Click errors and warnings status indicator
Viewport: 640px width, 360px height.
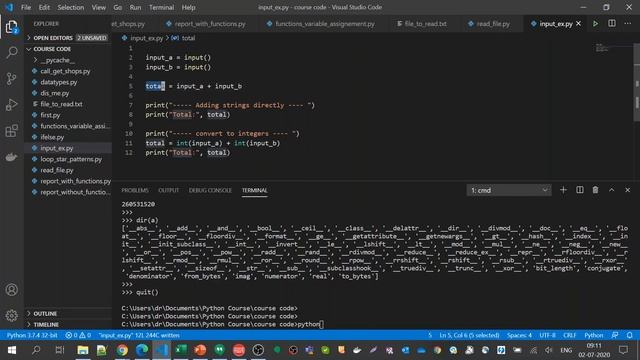(78, 335)
